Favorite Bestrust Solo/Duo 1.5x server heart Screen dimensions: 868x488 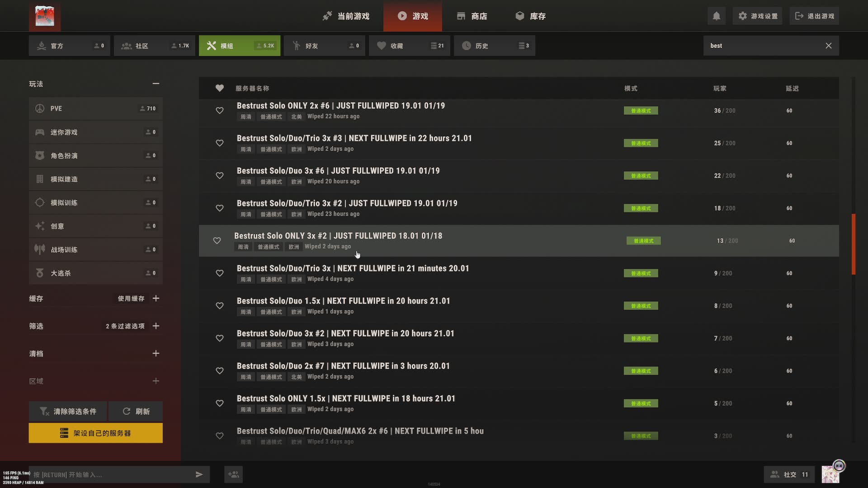coord(219,306)
